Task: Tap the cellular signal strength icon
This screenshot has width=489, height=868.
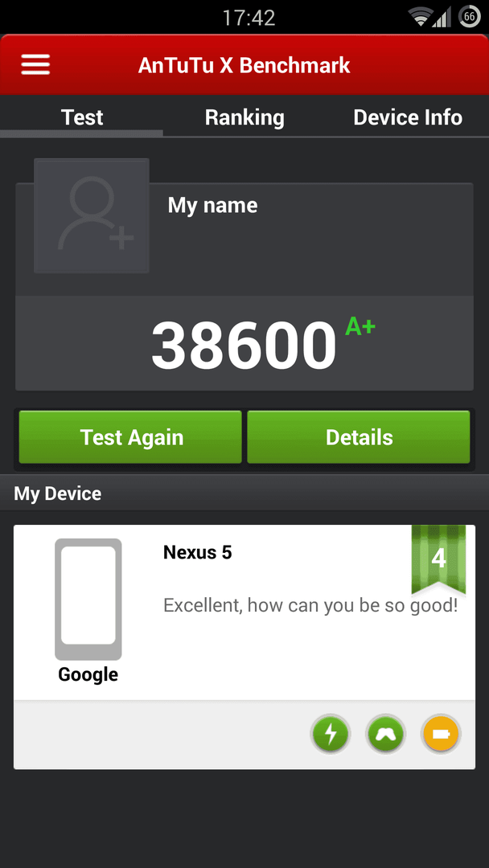Action: pos(442,17)
